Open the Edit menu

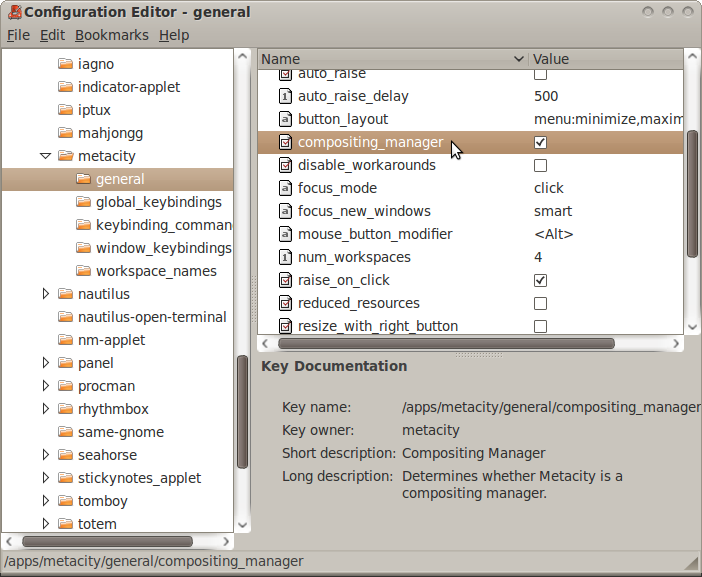(x=52, y=35)
